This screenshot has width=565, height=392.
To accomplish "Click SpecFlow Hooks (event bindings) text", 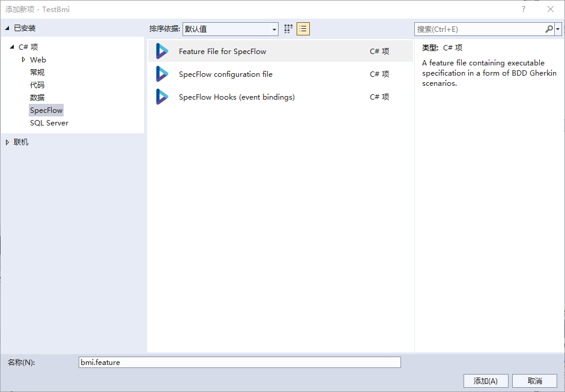I will point(237,97).
